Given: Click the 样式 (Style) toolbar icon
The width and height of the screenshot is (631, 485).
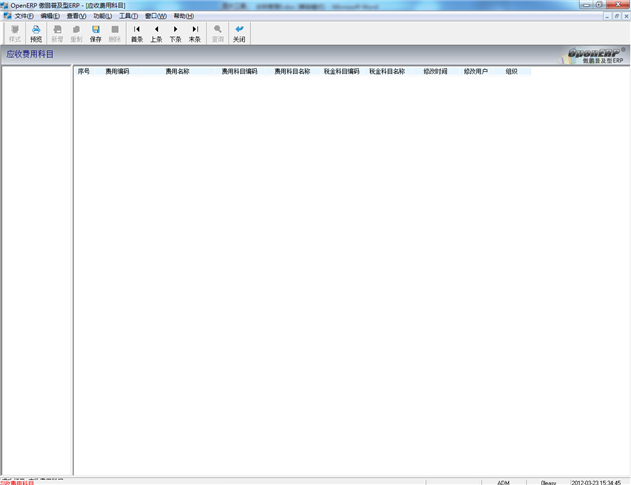Looking at the screenshot, I should coord(14,33).
